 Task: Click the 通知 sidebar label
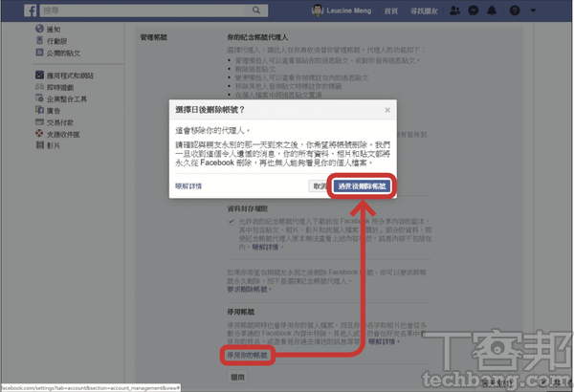click(x=54, y=30)
